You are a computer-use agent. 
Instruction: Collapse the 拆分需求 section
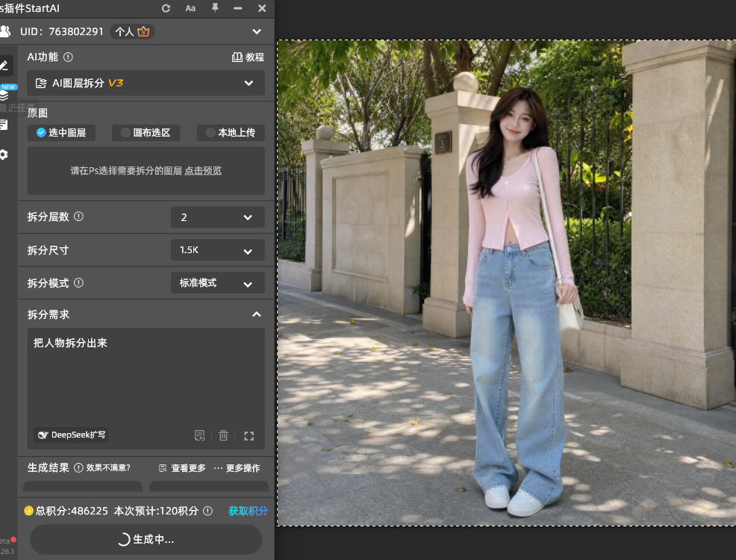(x=257, y=314)
